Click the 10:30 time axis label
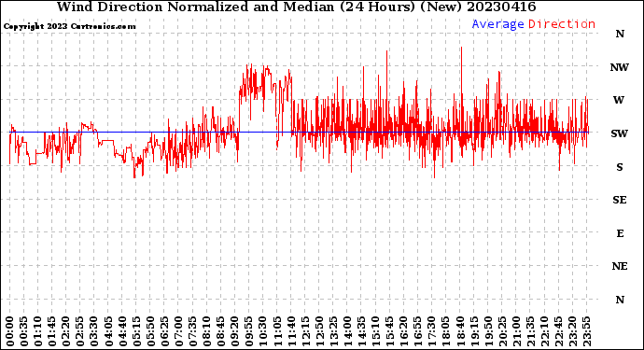 pos(263,332)
